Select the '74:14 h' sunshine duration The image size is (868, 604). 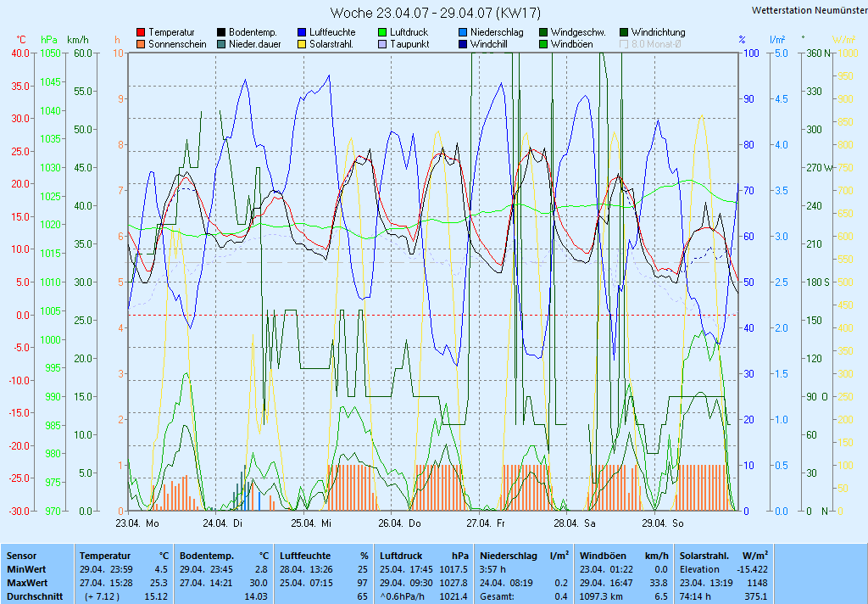(695, 597)
